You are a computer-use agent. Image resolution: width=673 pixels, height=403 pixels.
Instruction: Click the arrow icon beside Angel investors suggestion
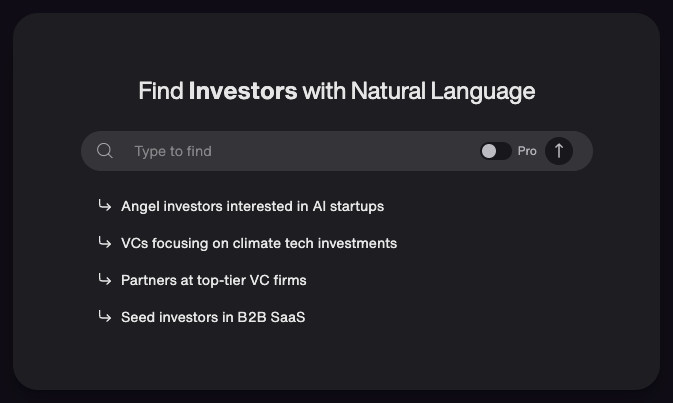pos(104,206)
